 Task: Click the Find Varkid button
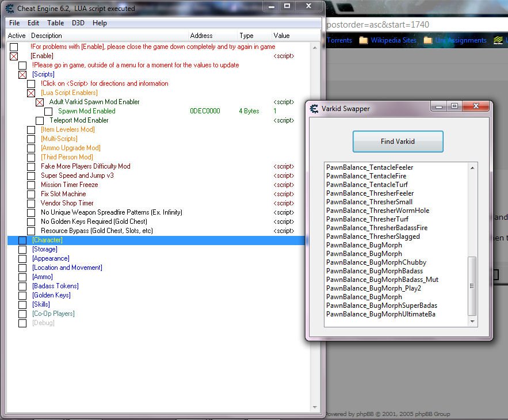coord(398,142)
